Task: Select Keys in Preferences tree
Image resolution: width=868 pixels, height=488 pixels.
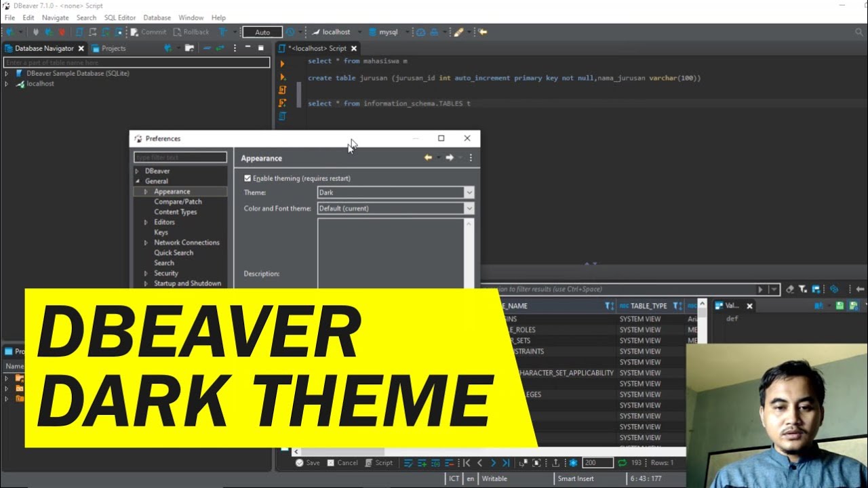Action: [161, 232]
